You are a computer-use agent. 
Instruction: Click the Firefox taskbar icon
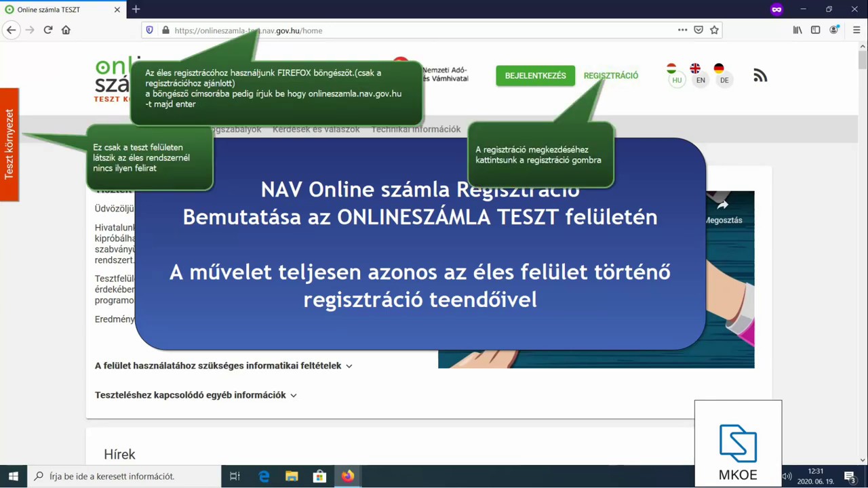[347, 476]
